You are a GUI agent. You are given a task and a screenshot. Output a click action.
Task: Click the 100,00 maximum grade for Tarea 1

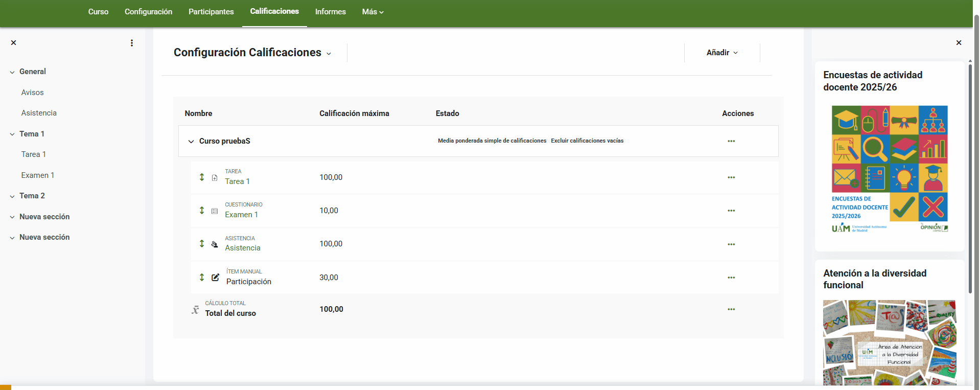[x=331, y=177]
